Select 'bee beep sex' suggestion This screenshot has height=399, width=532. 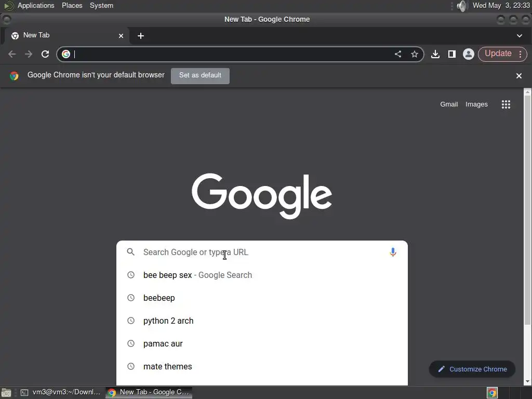click(262, 275)
